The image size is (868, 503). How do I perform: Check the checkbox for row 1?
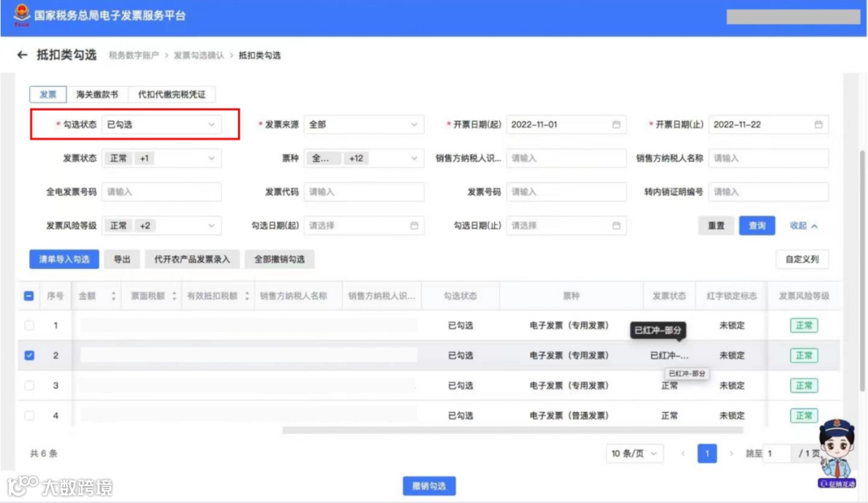pos(27,325)
